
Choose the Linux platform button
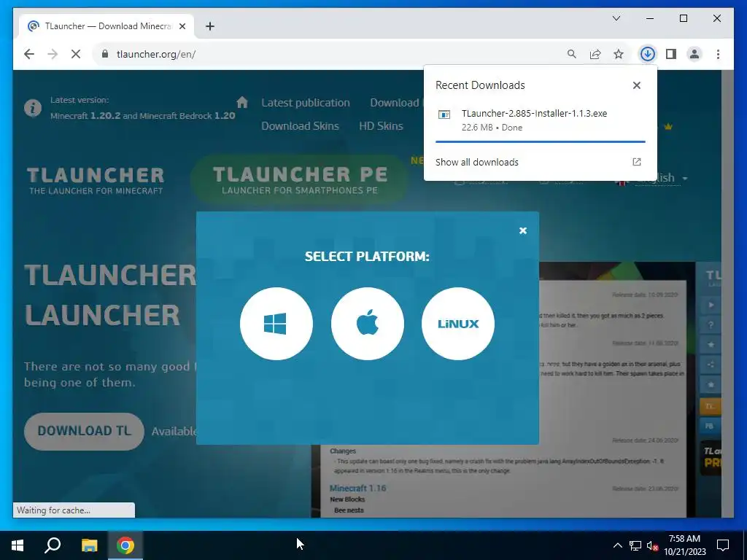coord(458,324)
